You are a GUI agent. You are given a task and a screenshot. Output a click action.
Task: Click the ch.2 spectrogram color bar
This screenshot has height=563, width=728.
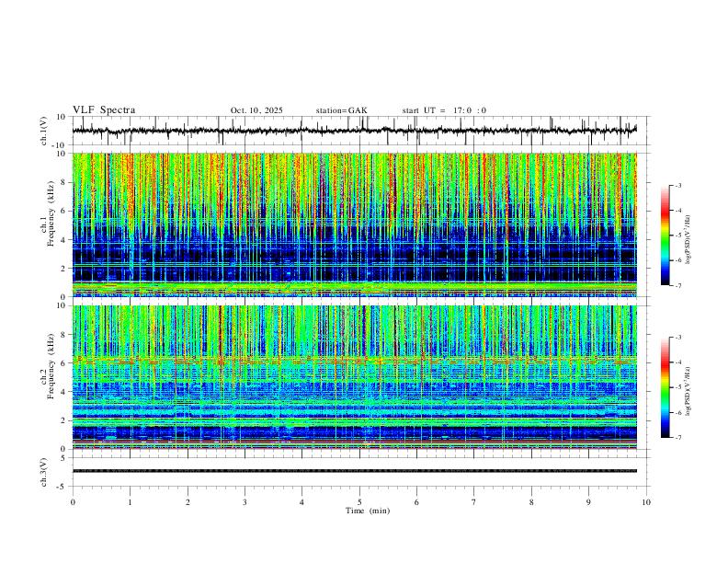[x=665, y=387]
